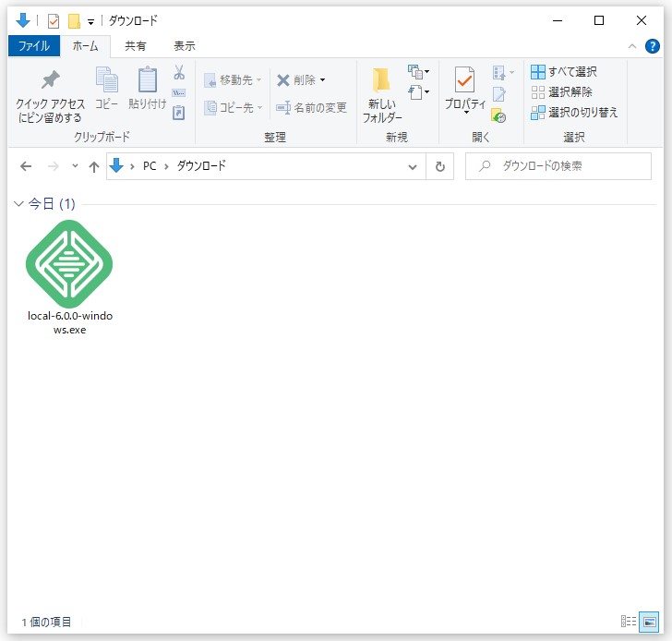672x641 pixels.
Task: Open address bar history dropdown
Action: tap(414, 166)
